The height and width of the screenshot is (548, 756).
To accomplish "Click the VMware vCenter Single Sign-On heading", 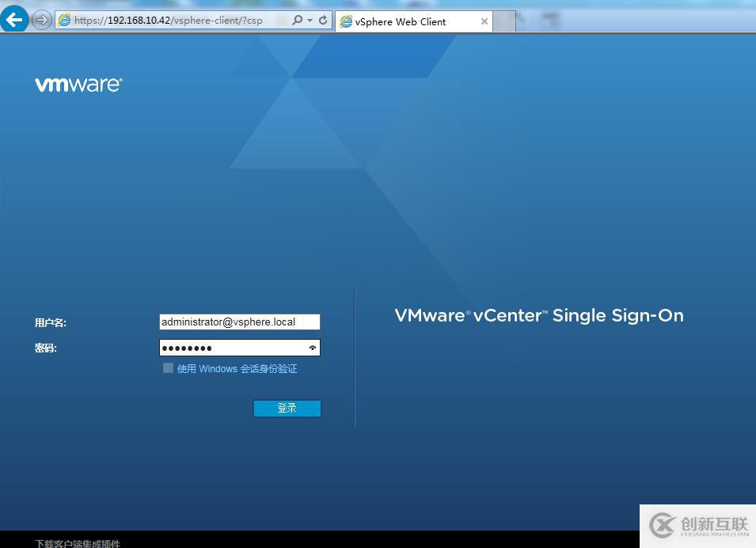I will click(x=539, y=315).
